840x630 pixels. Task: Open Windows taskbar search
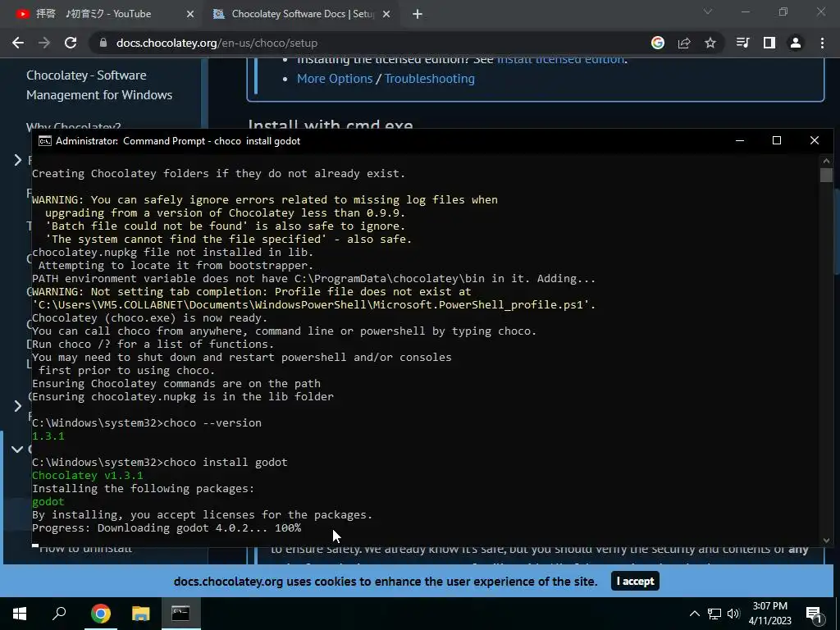[x=59, y=614]
